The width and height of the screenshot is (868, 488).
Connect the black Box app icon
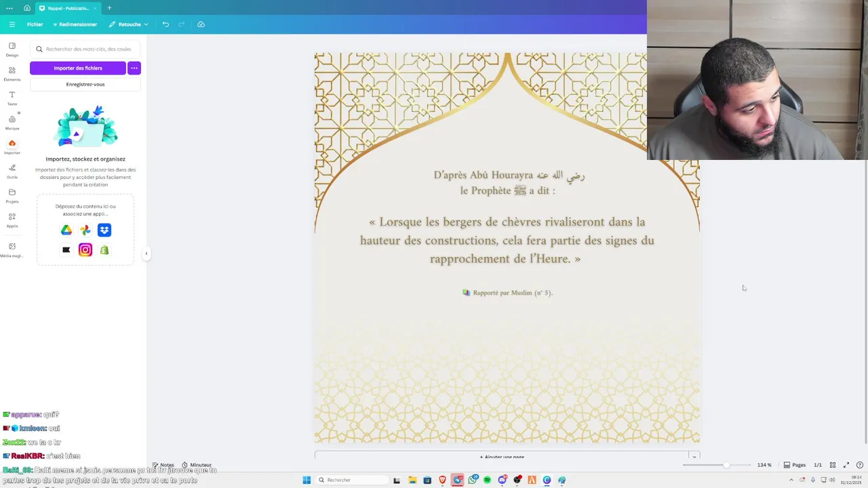tap(66, 250)
